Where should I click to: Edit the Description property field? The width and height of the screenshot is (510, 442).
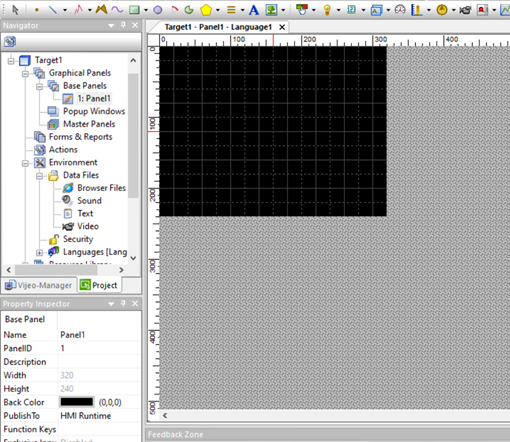99,362
